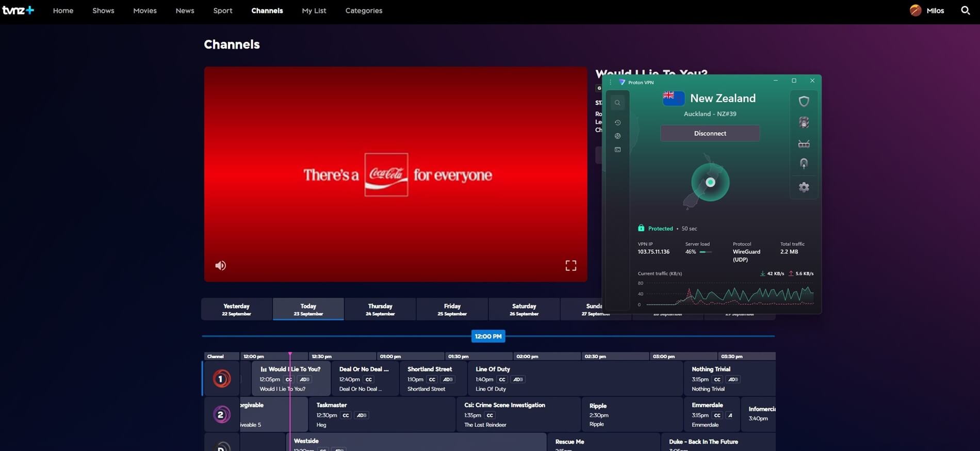Click the green Protected lock icon
980x451 pixels.
click(641, 228)
